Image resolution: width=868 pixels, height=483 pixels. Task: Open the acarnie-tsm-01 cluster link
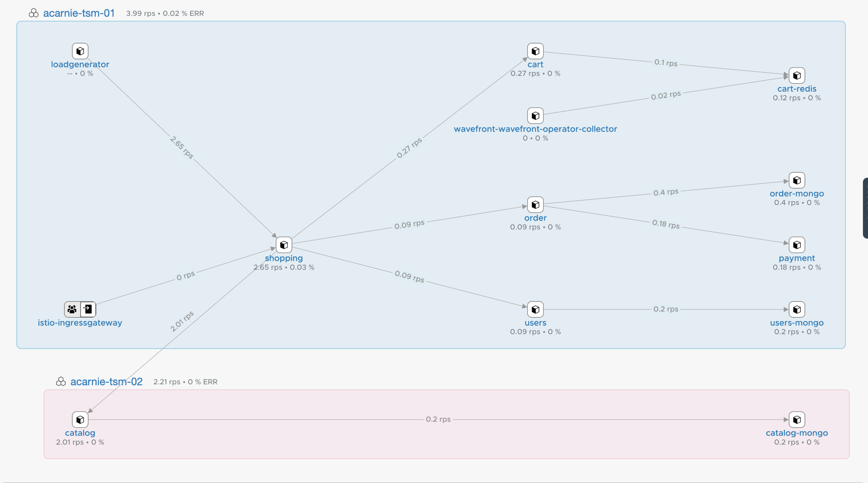(79, 13)
